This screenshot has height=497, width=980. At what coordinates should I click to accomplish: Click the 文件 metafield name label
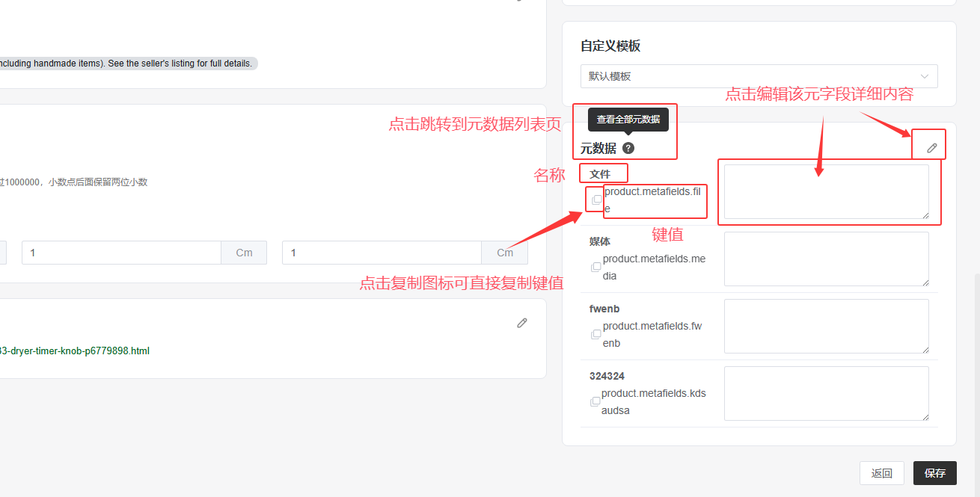point(600,174)
